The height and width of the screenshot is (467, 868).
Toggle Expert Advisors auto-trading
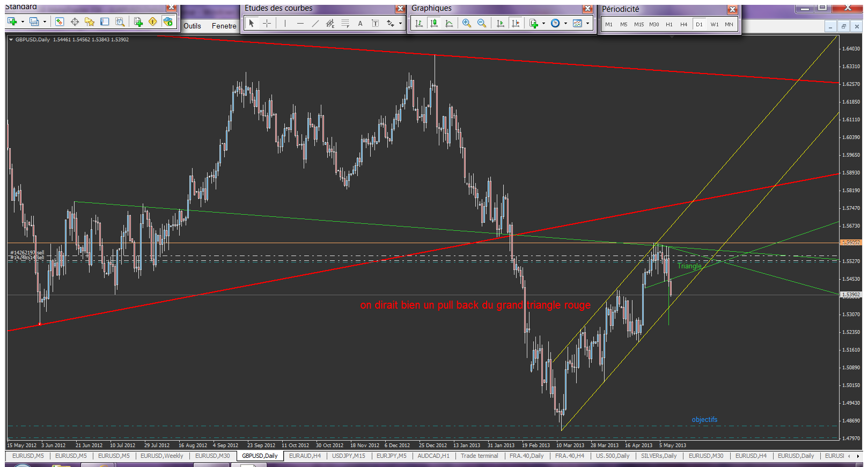point(168,21)
